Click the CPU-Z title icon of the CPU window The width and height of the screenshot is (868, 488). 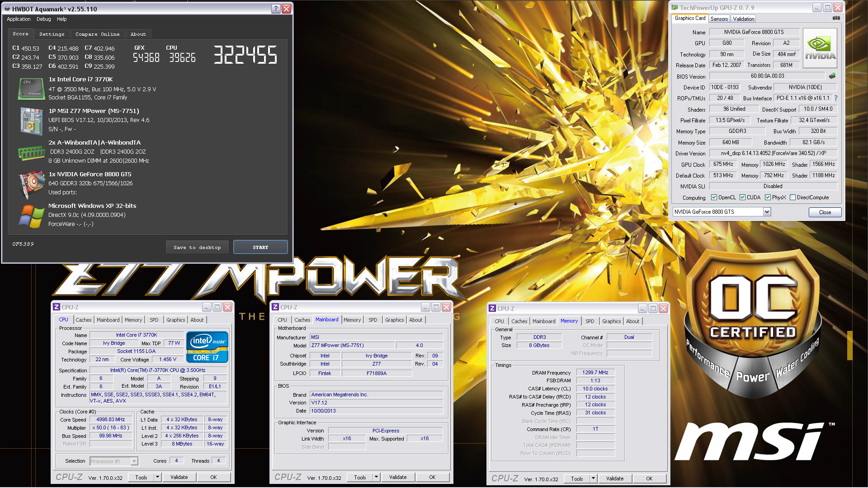[x=57, y=307]
